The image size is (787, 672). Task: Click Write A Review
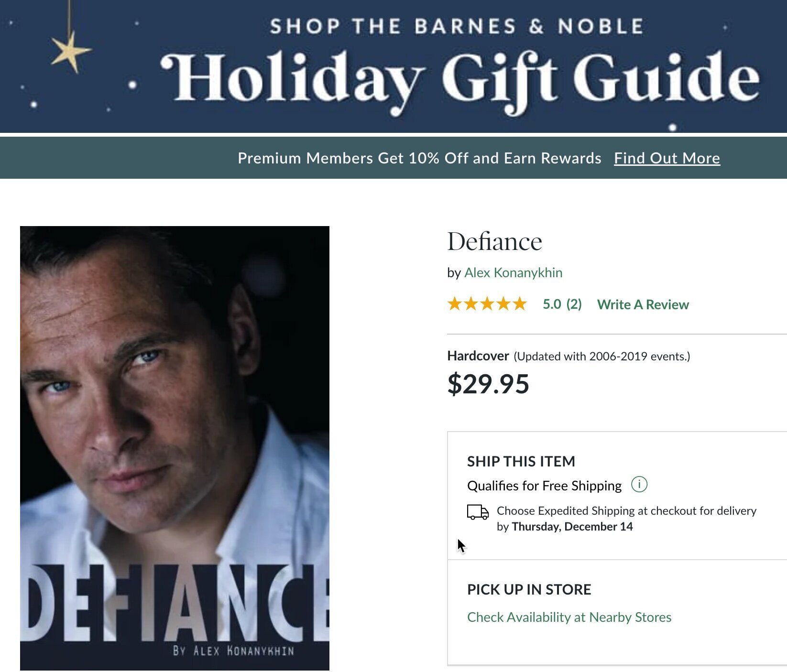(643, 304)
